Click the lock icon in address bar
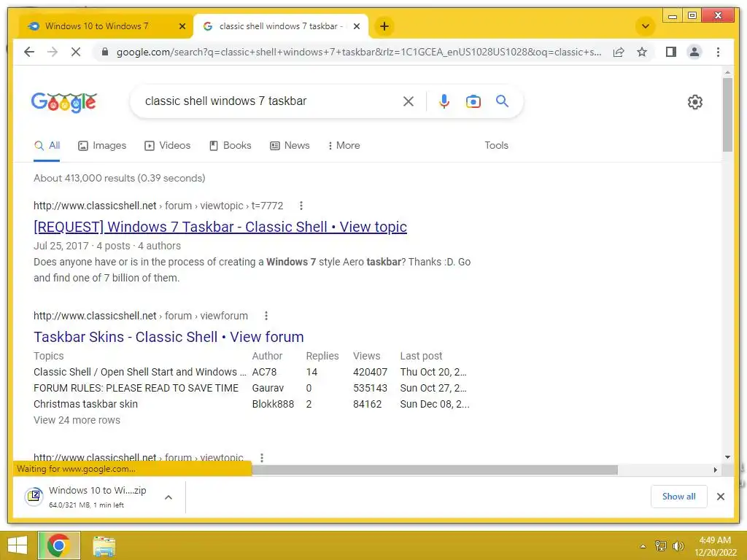This screenshot has width=747, height=560. coord(105,52)
